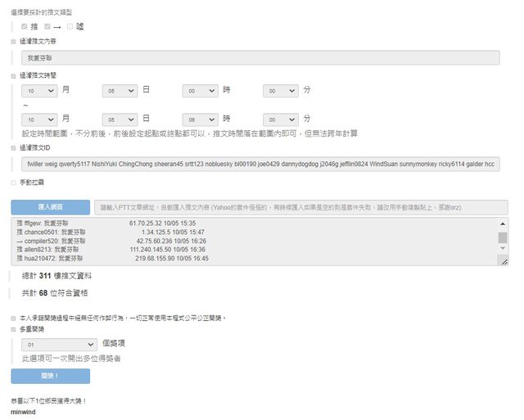This screenshot has height=420, width=524.
Task: Click the filtered ID list input field
Action: click(260, 165)
